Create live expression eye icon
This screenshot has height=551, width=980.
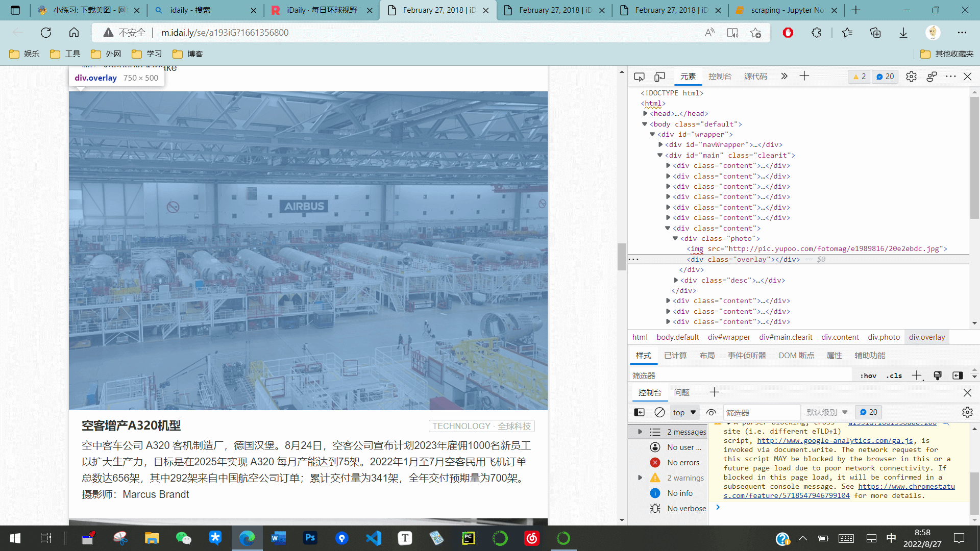[711, 412]
